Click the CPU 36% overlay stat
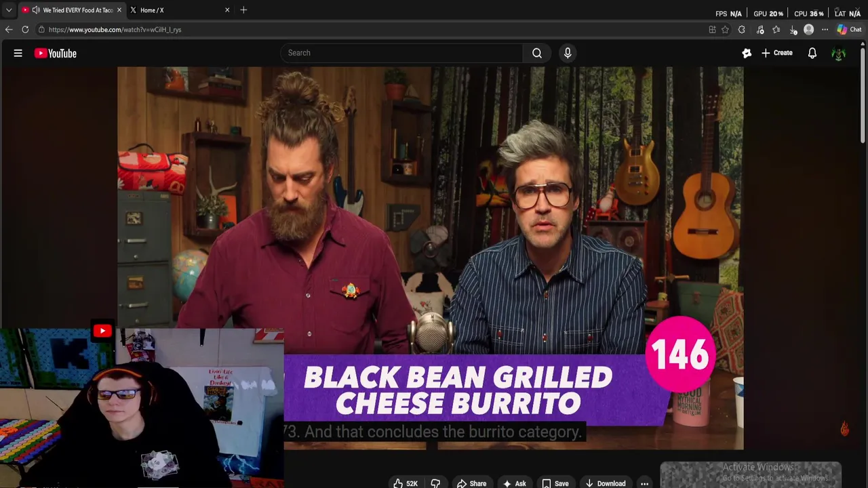This screenshot has height=488, width=868. 808,14
